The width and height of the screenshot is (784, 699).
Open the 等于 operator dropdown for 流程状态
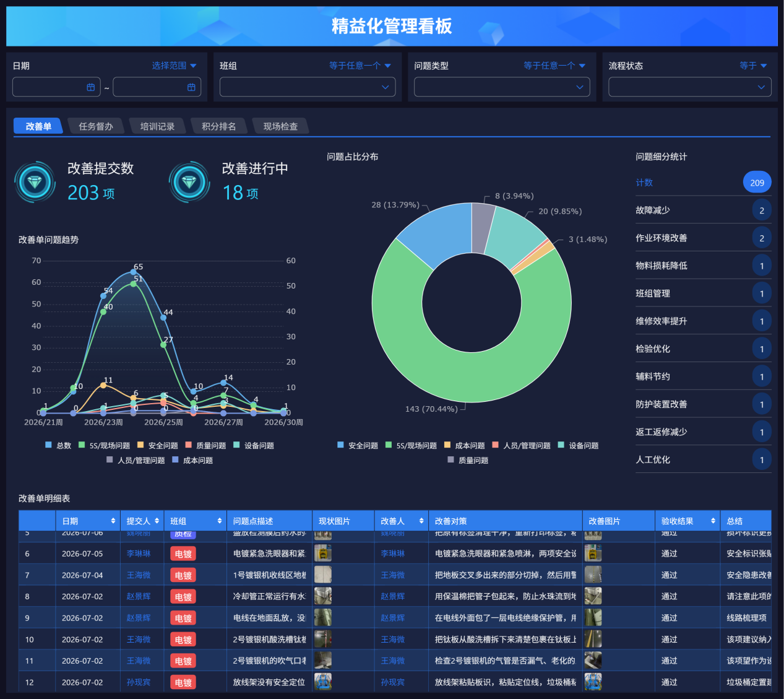point(754,66)
